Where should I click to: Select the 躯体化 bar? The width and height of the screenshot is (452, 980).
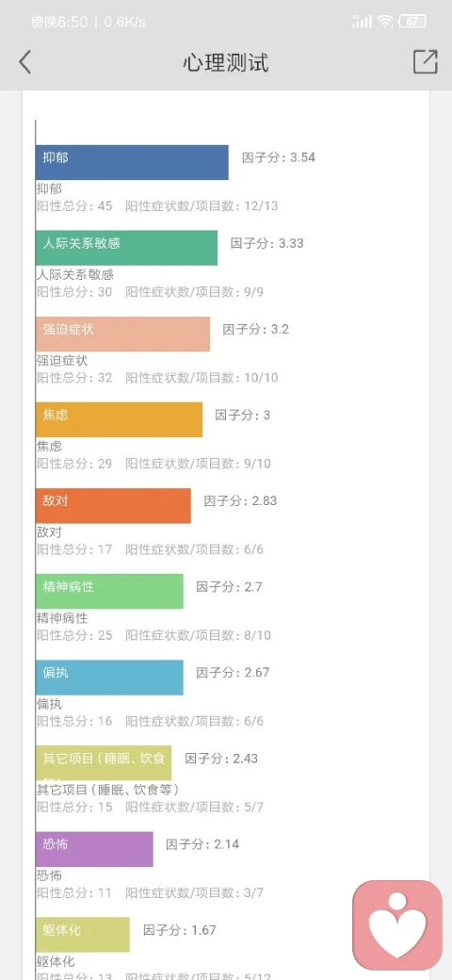point(83,935)
